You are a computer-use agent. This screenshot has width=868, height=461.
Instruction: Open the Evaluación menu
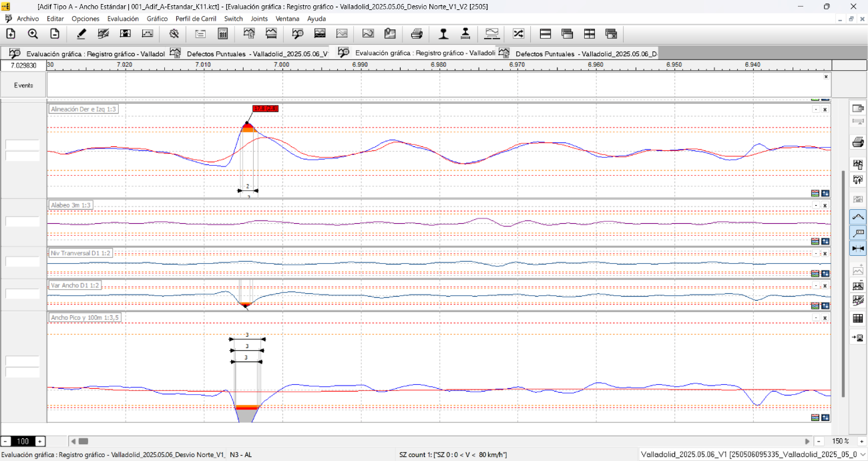[123, 19]
